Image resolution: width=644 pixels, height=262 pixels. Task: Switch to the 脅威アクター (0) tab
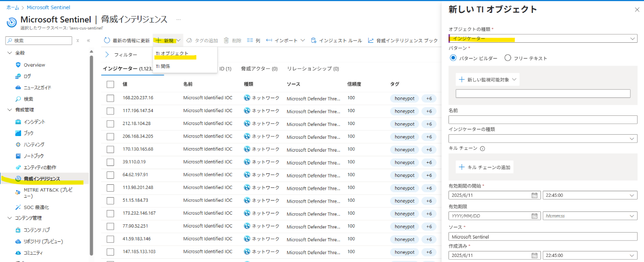[259, 69]
